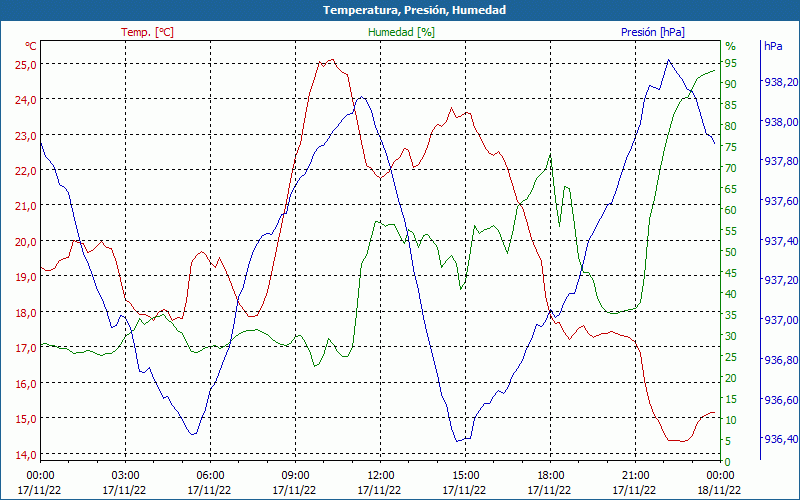Click the chart title "Temperatura, Presión, Humedad"
The height and width of the screenshot is (500, 800).
point(414,10)
